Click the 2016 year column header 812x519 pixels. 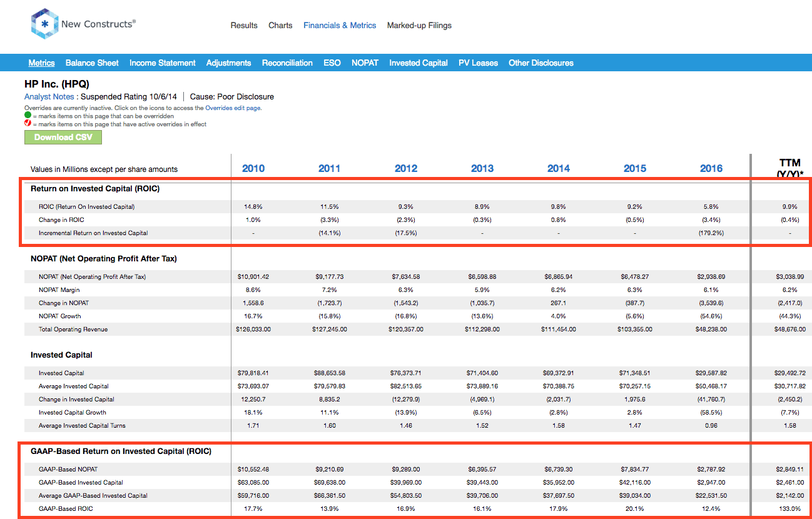(x=711, y=168)
